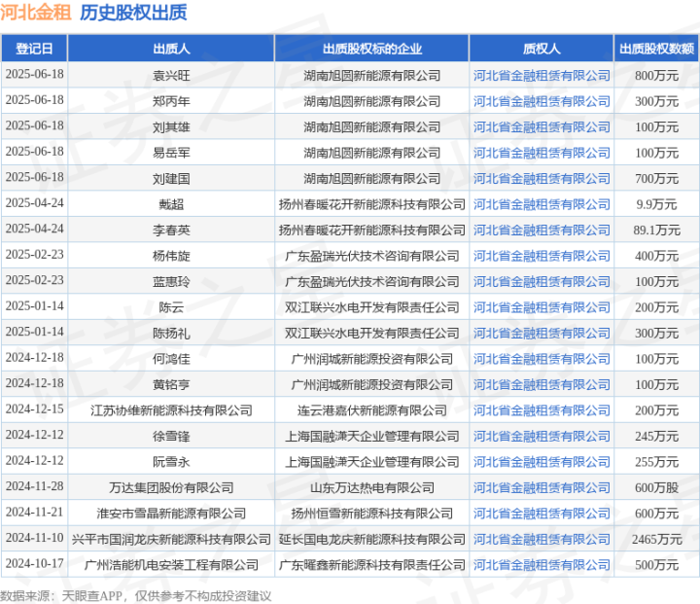700x604 pixels.
Task: Click the 河北金租 title text
Action: point(36,12)
